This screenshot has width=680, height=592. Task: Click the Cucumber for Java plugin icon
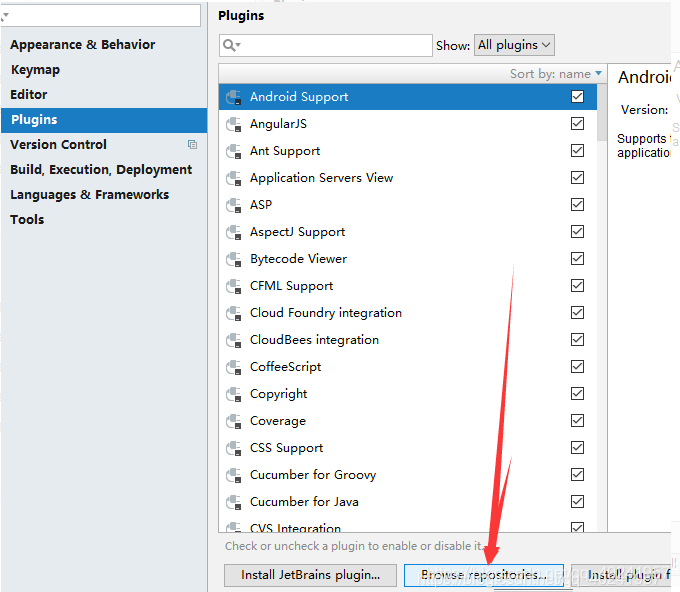234,502
